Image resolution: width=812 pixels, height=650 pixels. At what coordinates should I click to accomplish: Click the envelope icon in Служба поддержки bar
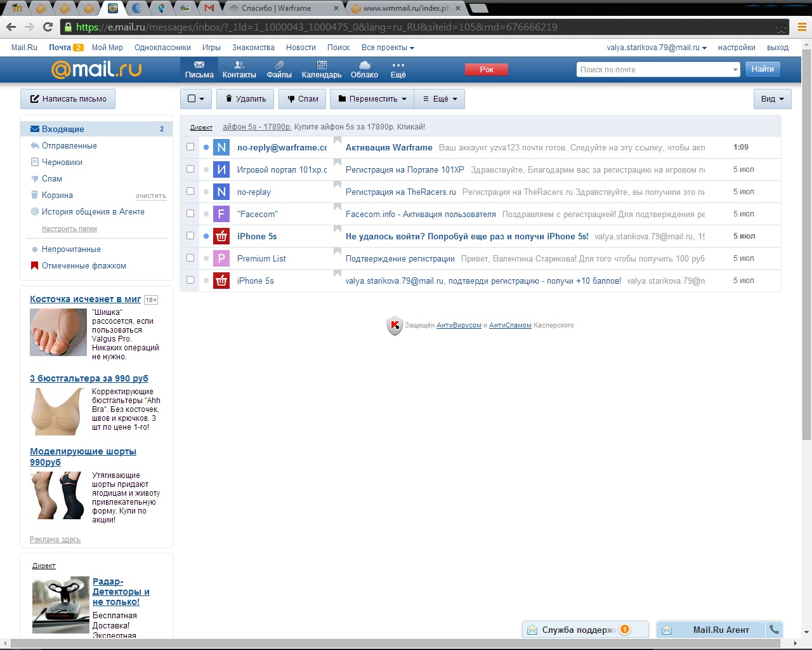tap(532, 630)
